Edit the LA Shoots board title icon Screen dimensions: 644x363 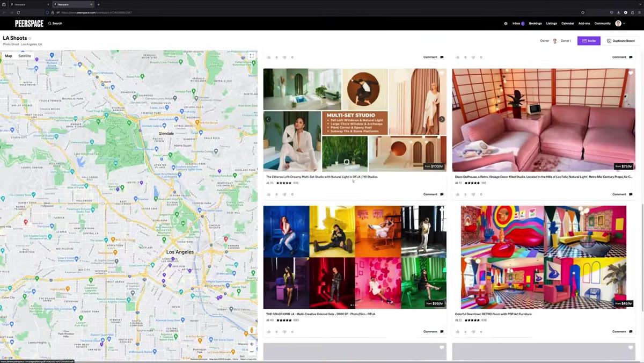click(x=30, y=39)
